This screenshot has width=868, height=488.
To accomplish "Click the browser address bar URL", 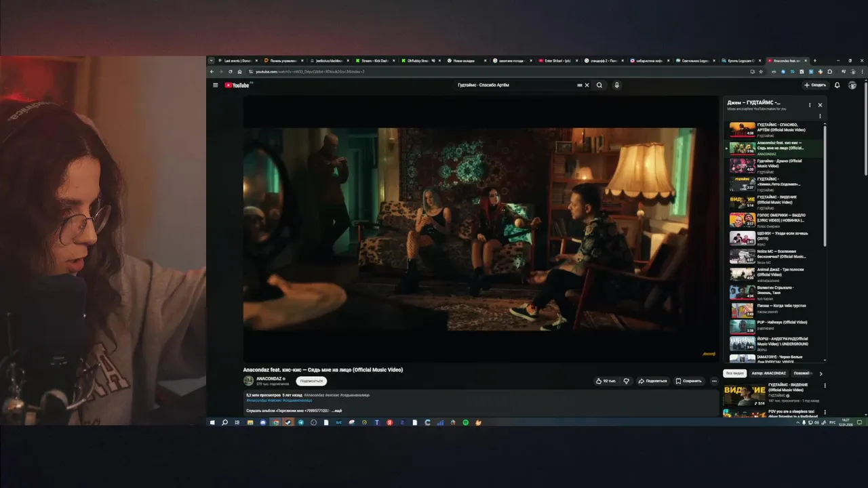I will tap(310, 71).
